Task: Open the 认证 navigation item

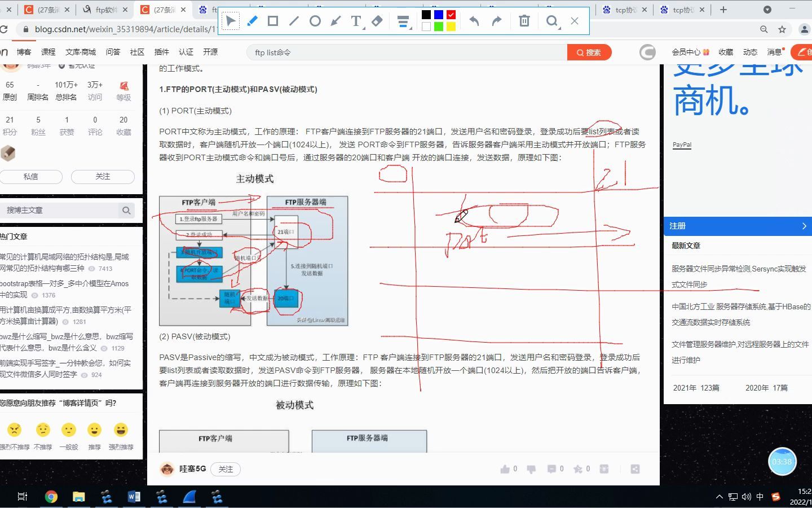Action: (x=186, y=52)
